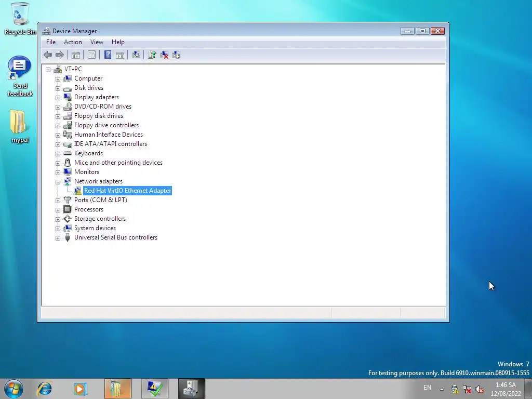
Task: Select the 'Red Hat VirtIO Ethernet Adapter' entry
Action: 128,191
